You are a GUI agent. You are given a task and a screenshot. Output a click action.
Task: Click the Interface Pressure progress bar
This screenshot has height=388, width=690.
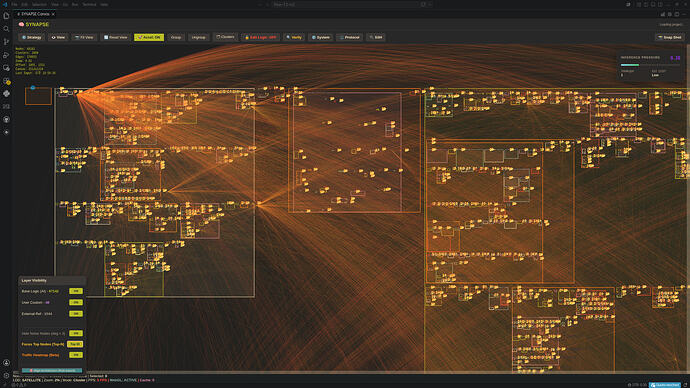pyautogui.click(x=650, y=65)
